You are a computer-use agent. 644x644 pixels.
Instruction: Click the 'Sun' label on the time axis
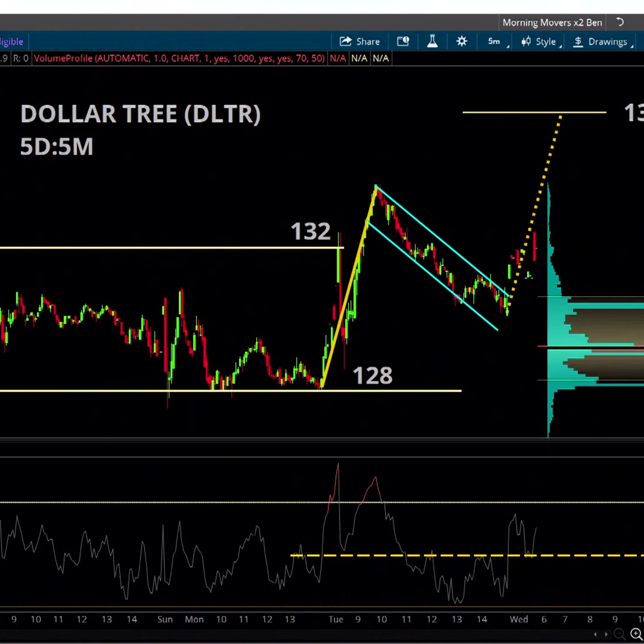(x=165, y=619)
